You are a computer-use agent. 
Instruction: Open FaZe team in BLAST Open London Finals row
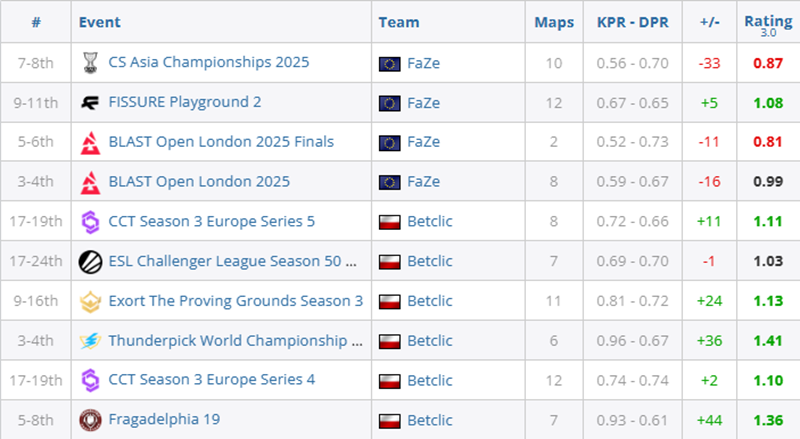pyautogui.click(x=424, y=142)
